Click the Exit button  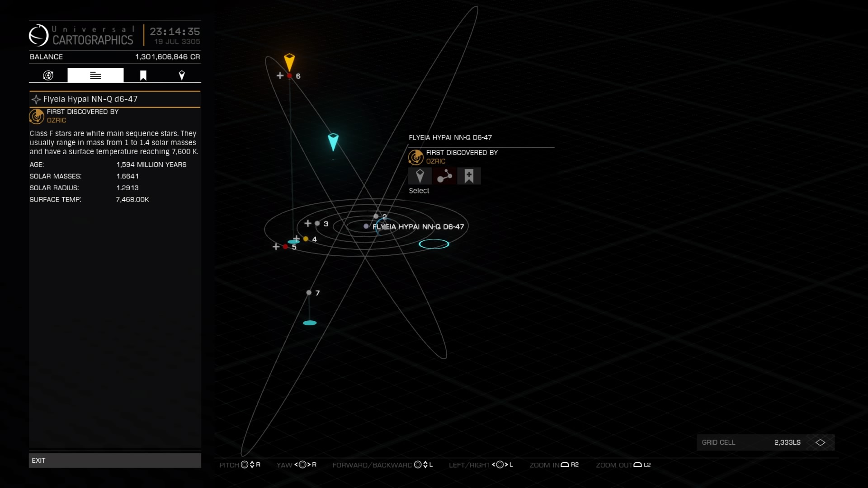[x=115, y=460]
